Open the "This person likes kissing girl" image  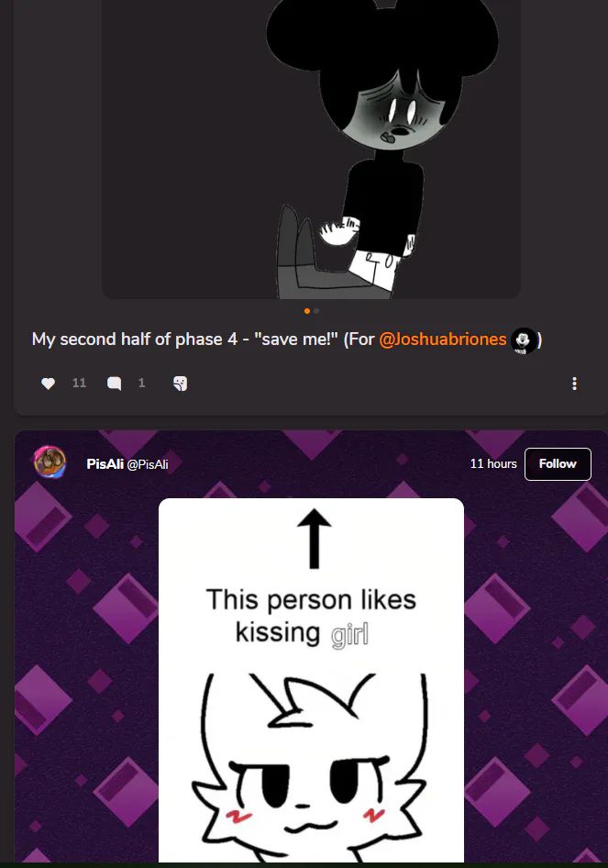coord(311,680)
